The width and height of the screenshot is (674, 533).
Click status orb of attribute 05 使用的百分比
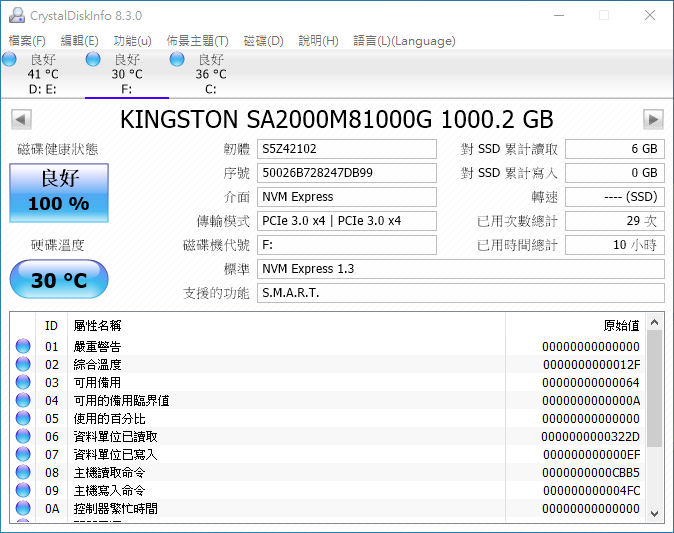[x=23, y=419]
